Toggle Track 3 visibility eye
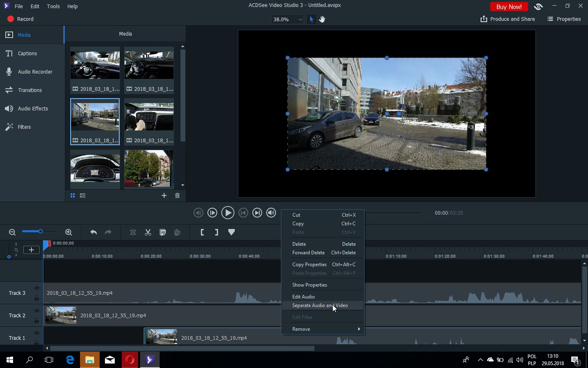The height and width of the screenshot is (368, 588). click(x=36, y=288)
